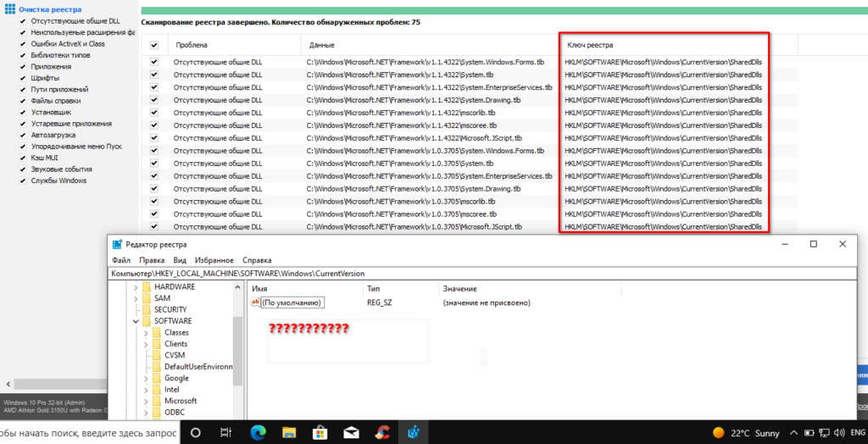Click the ODBC folder icon in the tree
Screen dimensions: 868x444
(157, 413)
